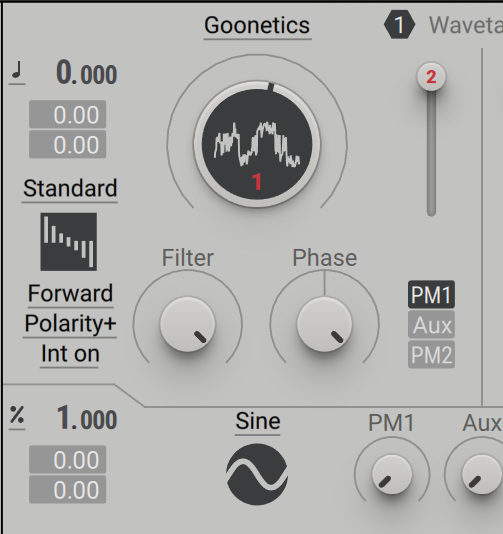Viewport: 503px width, 534px height.
Task: Click the vertical slider handle labeled 2
Action: point(431,77)
